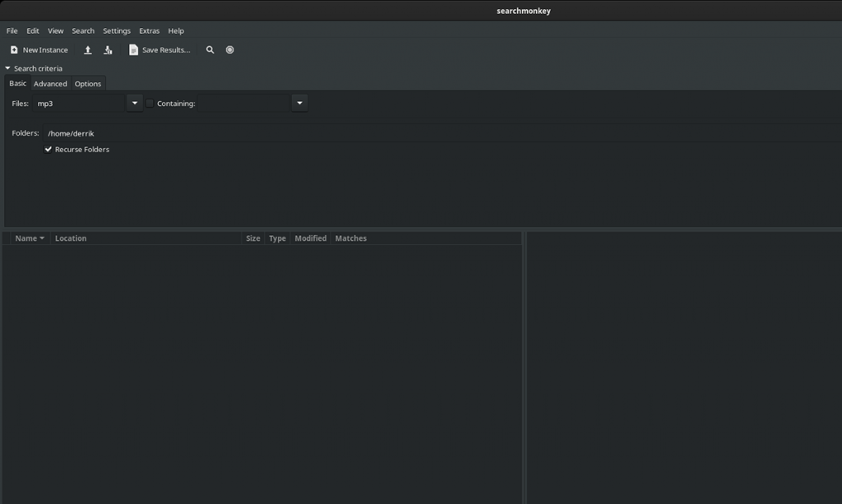Switch to the Advanced tab
The image size is (842, 504).
(x=50, y=83)
